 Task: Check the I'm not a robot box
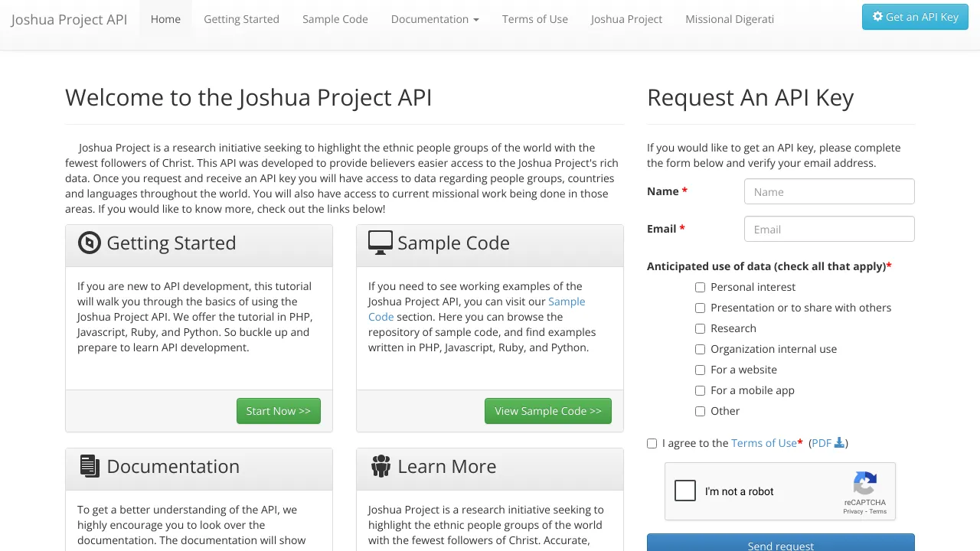point(685,491)
